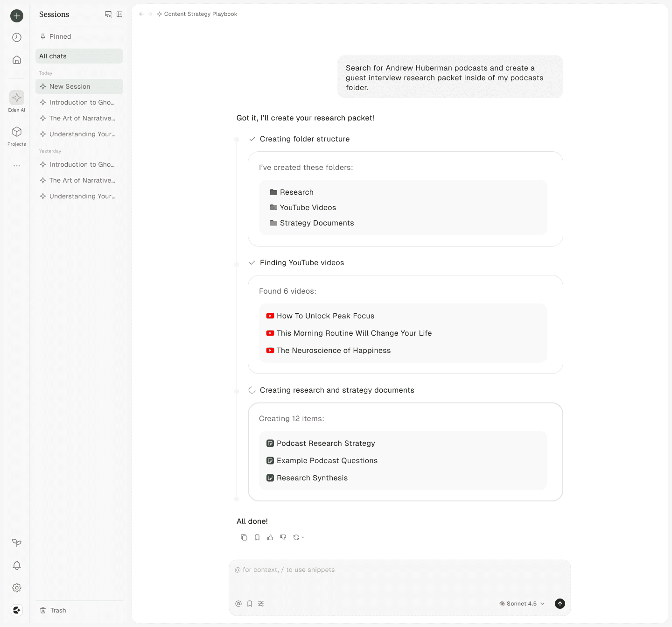
Task: Click the Eden logo avatar at bottom
Action: pos(17,610)
